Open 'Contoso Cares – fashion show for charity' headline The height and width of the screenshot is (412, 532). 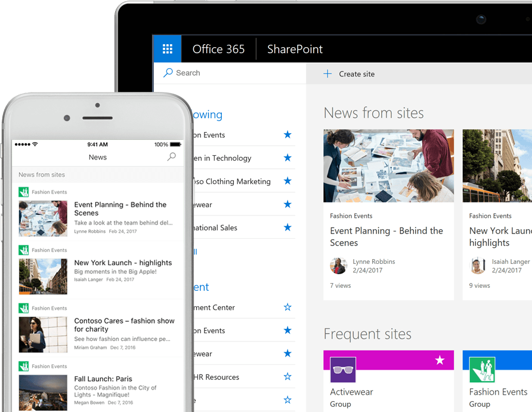pyautogui.click(x=124, y=325)
